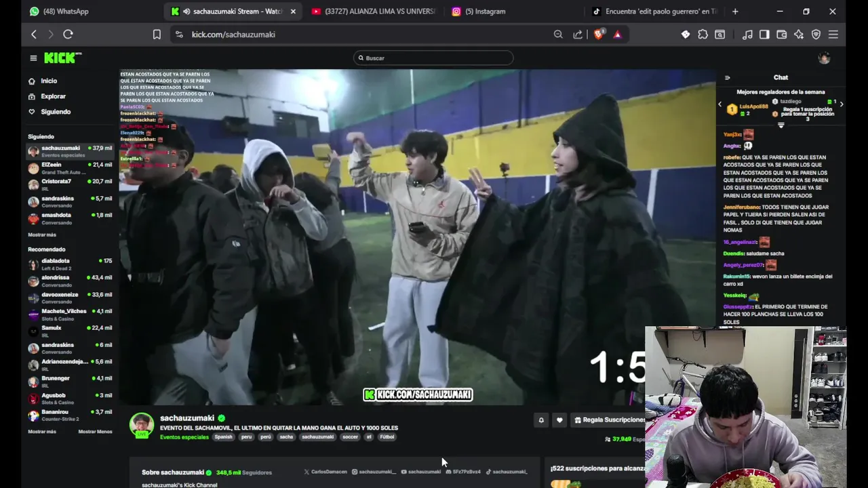This screenshot has width=868, height=488.
Task: Click the soccer tag chip
Action: pos(350,437)
